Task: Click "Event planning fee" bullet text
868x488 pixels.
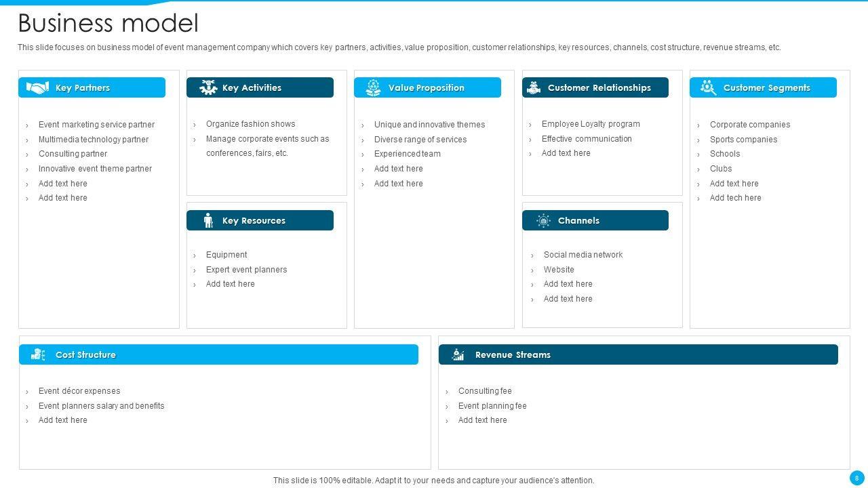Action: [492, 406]
